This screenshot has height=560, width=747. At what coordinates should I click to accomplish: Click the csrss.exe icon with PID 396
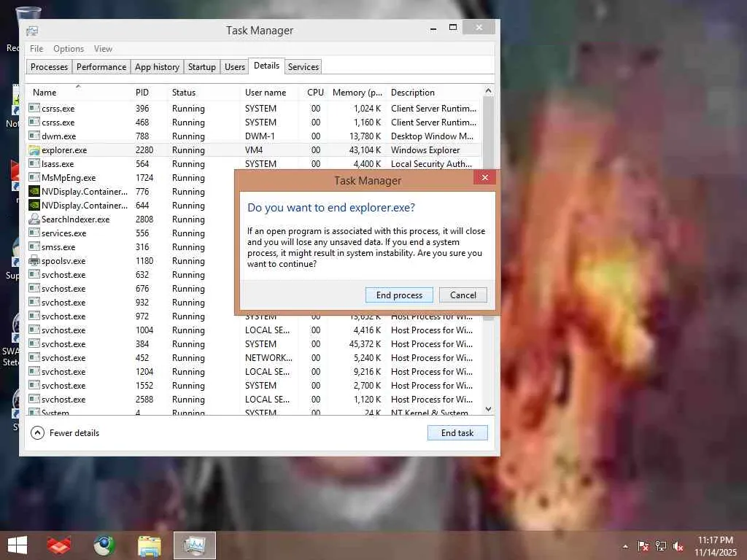[x=34, y=108]
